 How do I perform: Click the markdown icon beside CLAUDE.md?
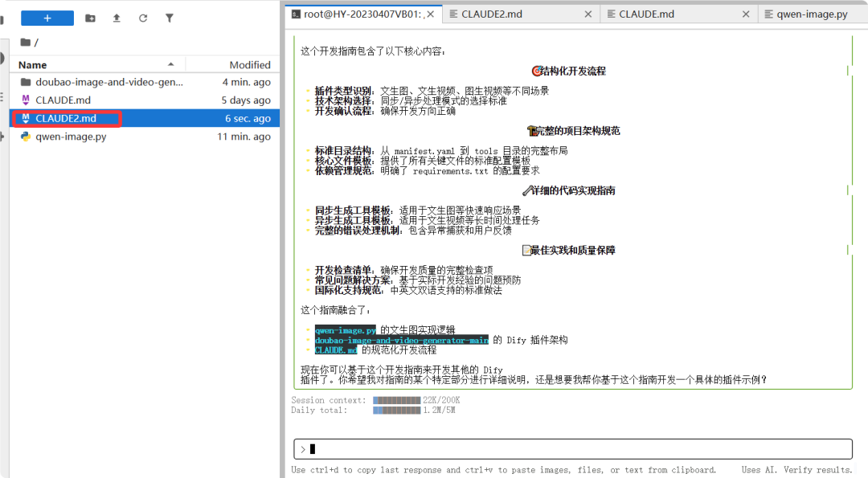click(x=26, y=100)
